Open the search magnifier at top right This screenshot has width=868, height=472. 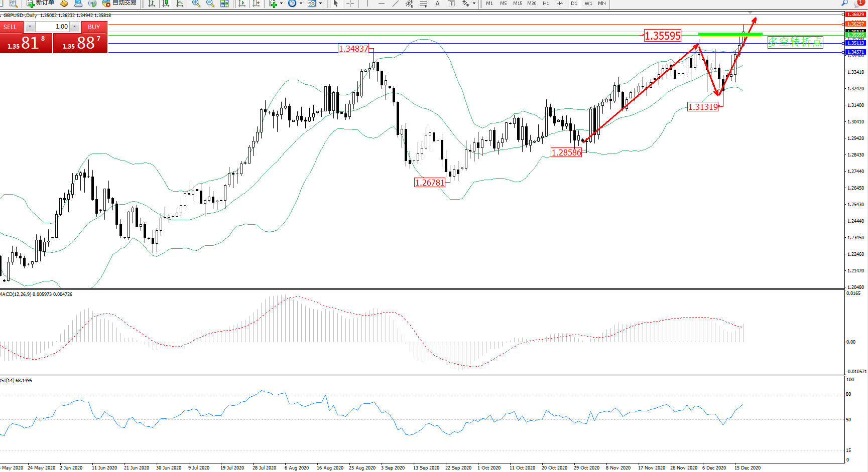(844, 4)
